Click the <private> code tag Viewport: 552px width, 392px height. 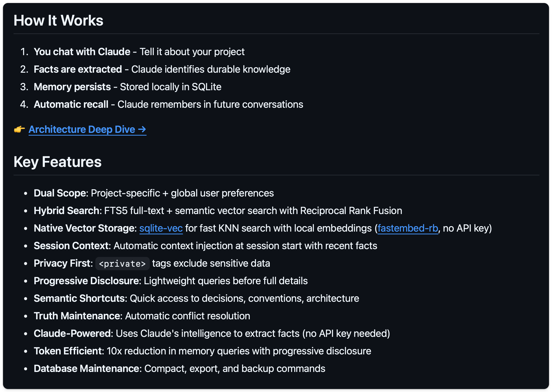coord(122,264)
